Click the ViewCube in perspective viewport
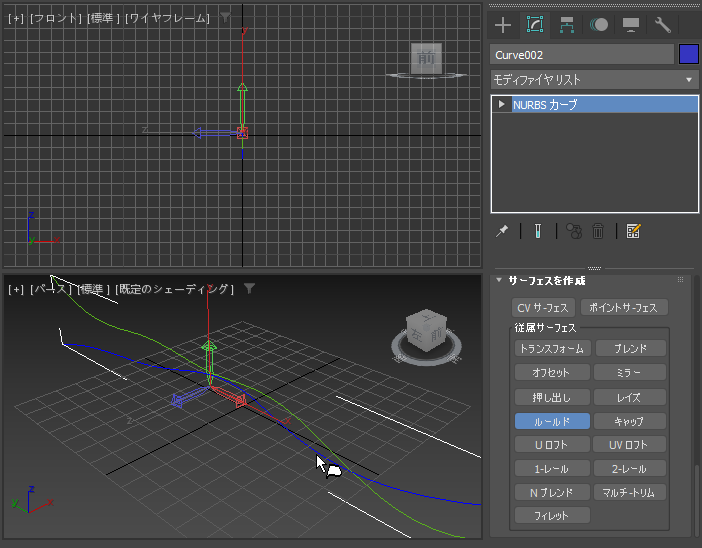 click(426, 330)
